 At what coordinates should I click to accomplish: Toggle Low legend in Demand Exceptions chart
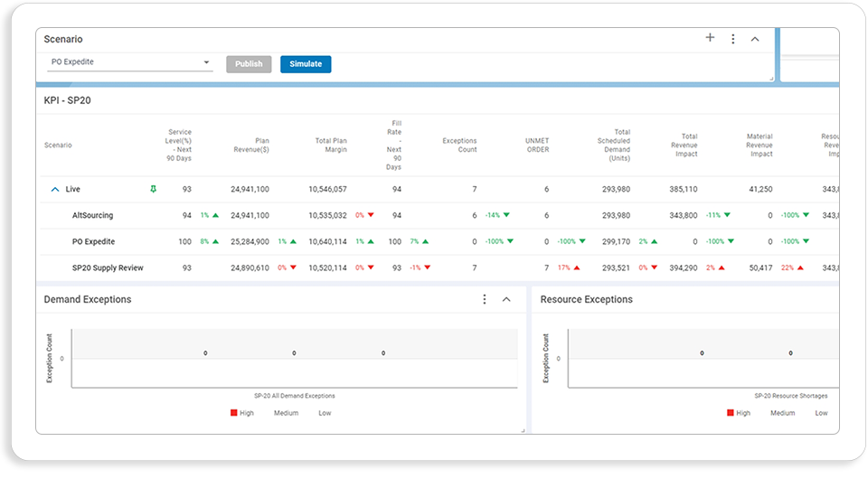(325, 413)
